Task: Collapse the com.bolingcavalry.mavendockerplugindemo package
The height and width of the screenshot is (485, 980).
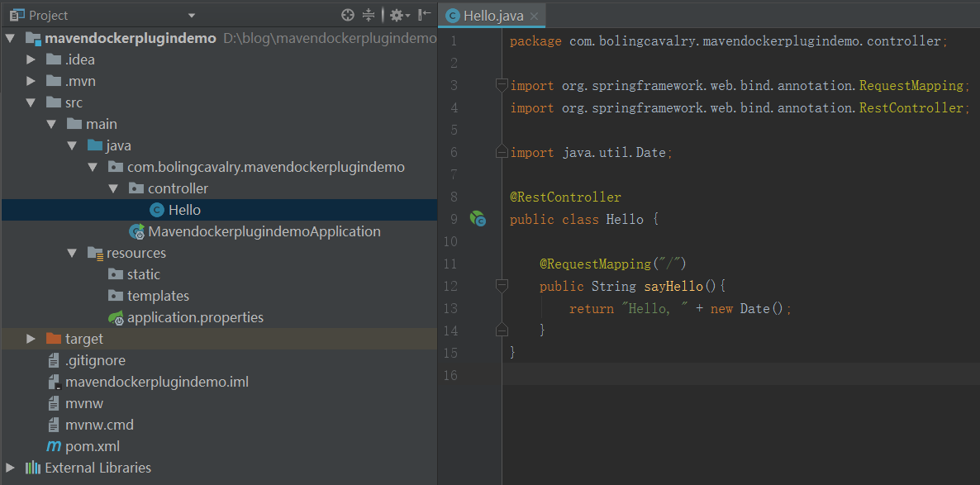Action: 92,168
